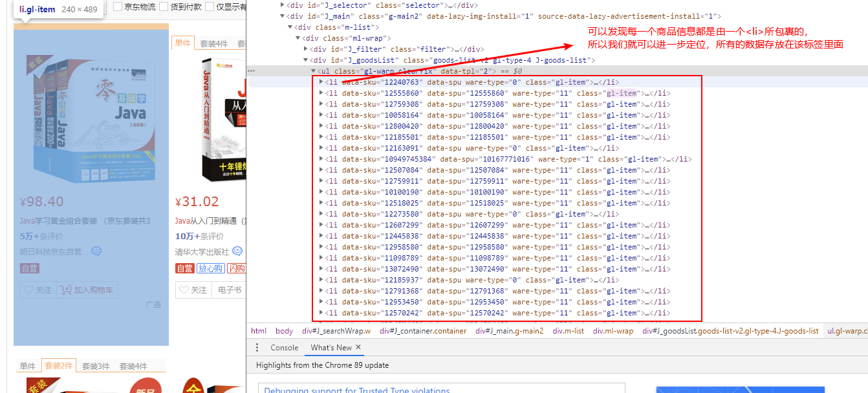This screenshot has width=868, height=393.
Task: Click div.m-list breadcrumb
Action: 568,331
